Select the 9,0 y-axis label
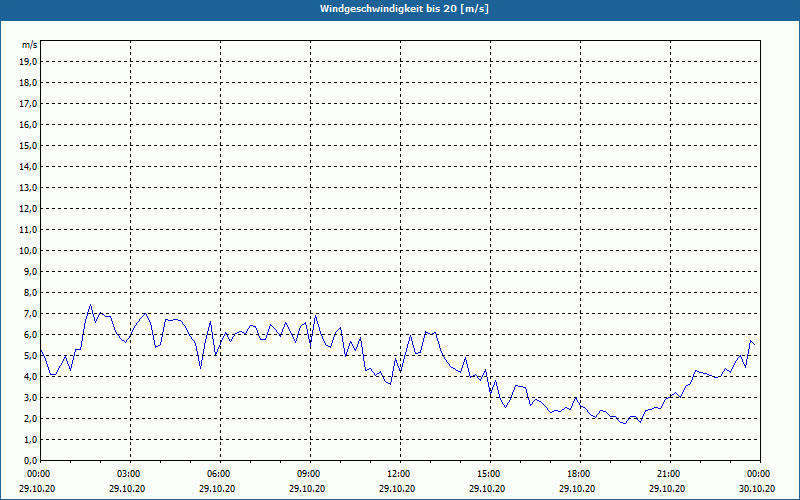800x500 pixels. point(30,271)
